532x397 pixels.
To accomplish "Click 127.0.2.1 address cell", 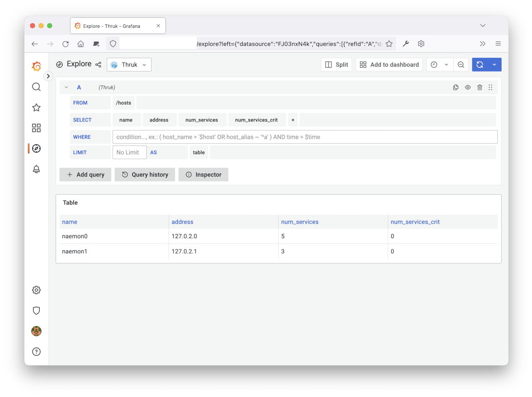I will 223,252.
